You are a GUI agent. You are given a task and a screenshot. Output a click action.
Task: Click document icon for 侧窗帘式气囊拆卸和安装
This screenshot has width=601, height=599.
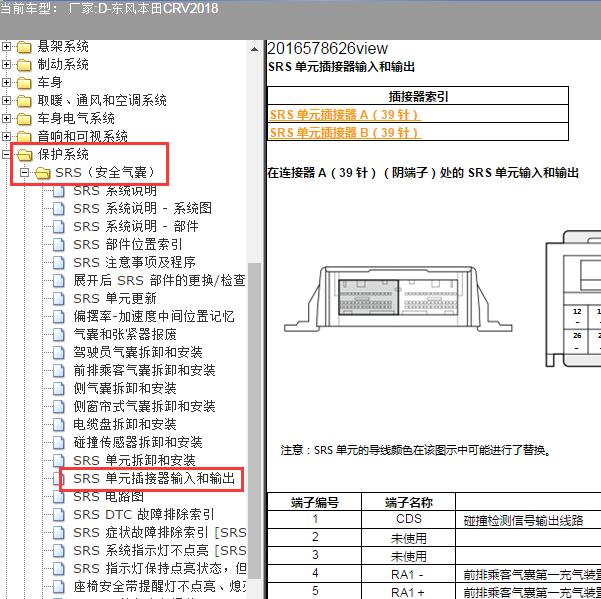(58, 407)
